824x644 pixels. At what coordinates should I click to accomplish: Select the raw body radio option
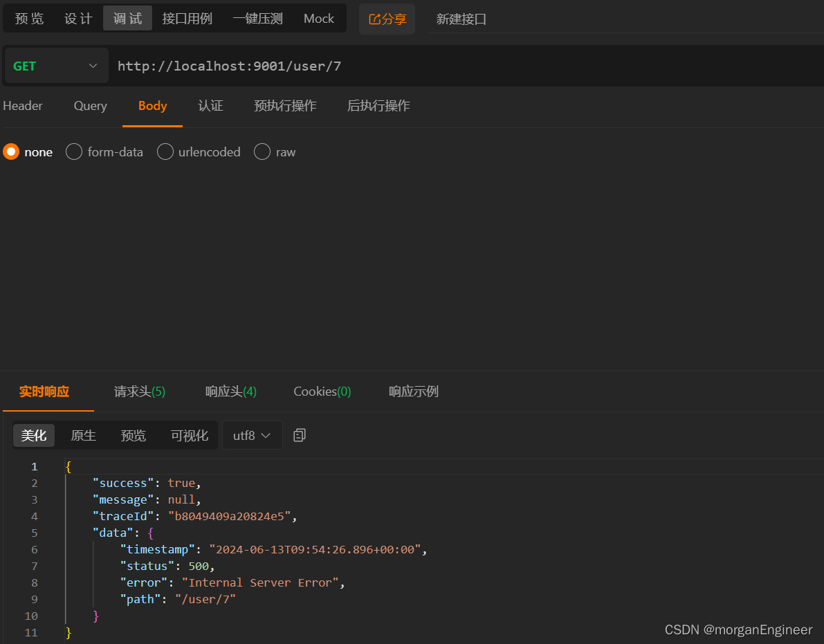coord(262,151)
